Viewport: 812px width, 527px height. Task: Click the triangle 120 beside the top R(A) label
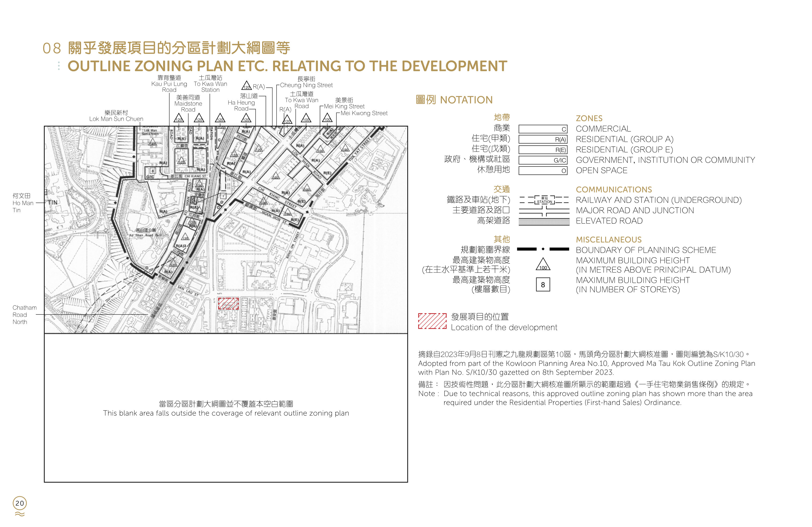click(246, 86)
